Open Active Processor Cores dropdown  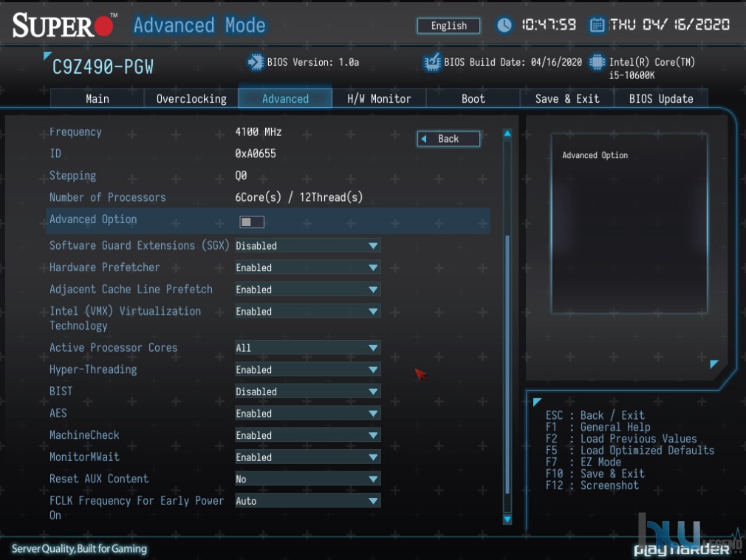(308, 348)
